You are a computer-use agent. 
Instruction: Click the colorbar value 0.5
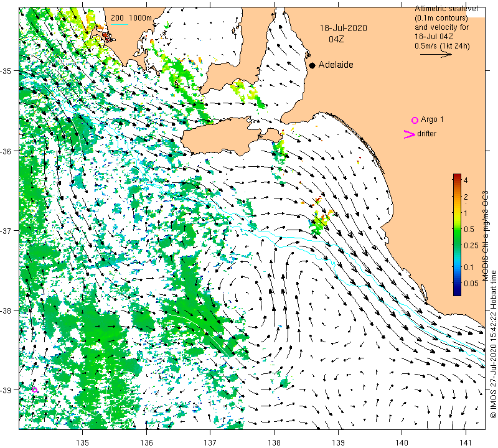469,229
